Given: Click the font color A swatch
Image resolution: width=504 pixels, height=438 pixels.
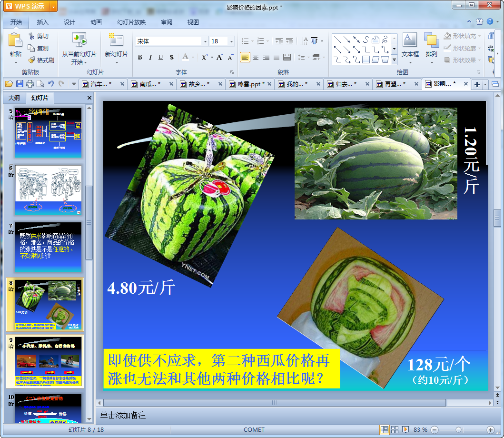Looking at the screenshot, I should coord(186,57).
